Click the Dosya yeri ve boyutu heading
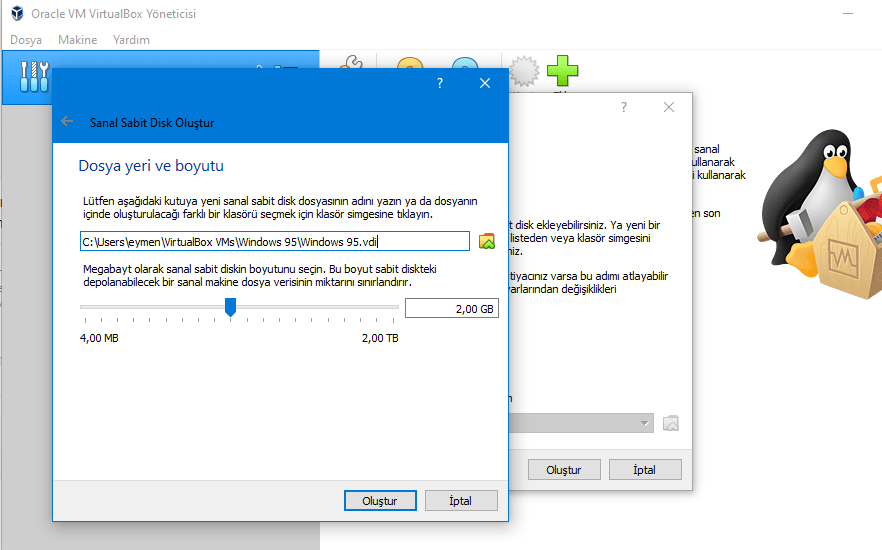 tap(151, 166)
